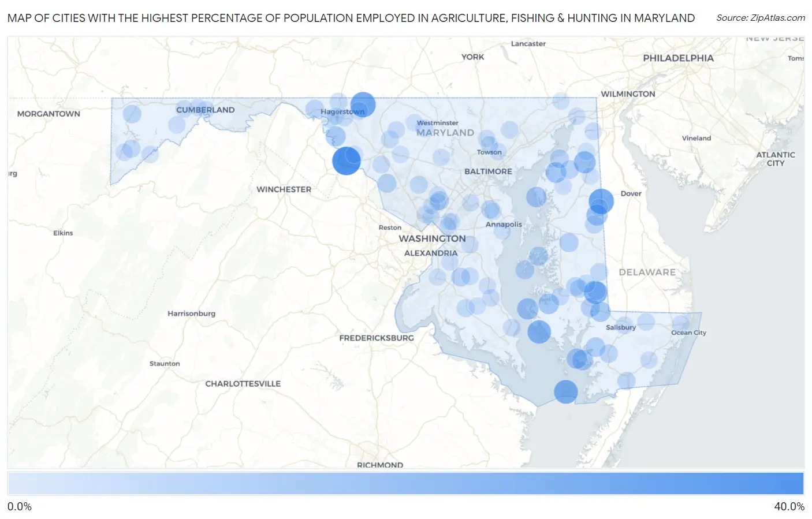The width and height of the screenshot is (812, 519).
Task: Click the Dover city label
Action: [x=631, y=194]
